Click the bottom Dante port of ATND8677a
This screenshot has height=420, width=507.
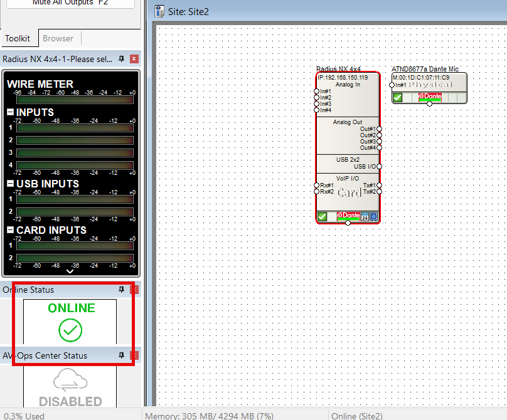[x=429, y=103]
